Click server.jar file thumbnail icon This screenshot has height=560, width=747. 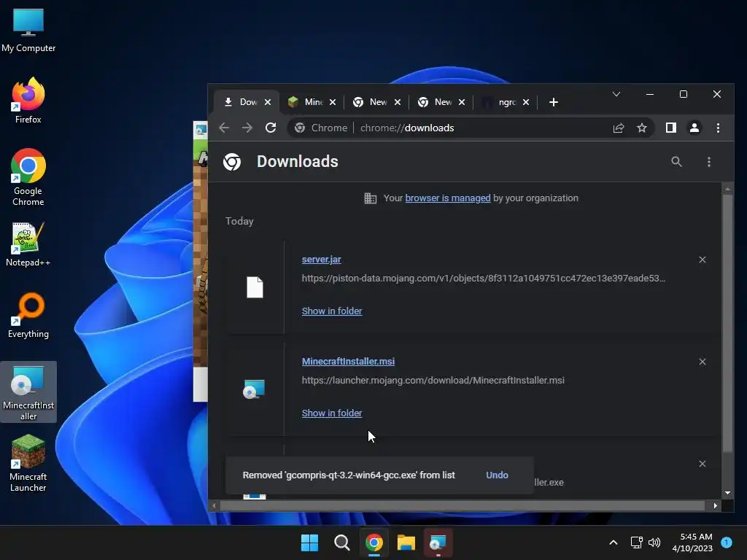pos(255,287)
